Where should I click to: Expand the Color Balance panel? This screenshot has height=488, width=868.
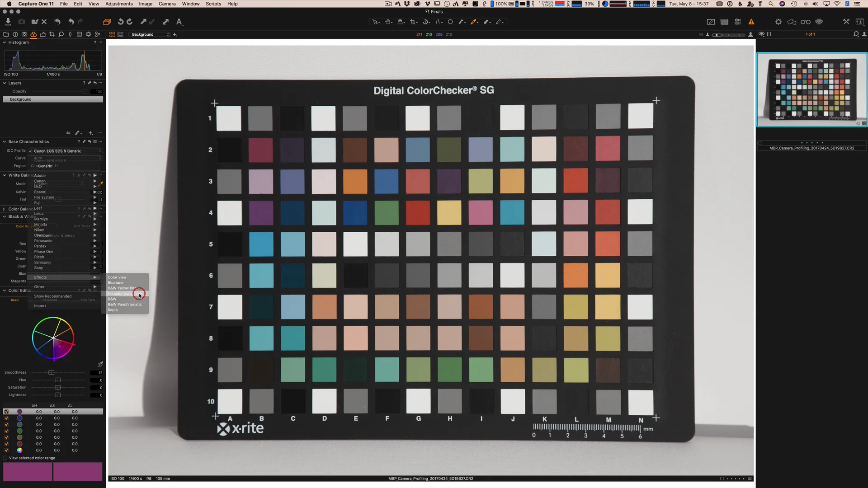(5, 209)
